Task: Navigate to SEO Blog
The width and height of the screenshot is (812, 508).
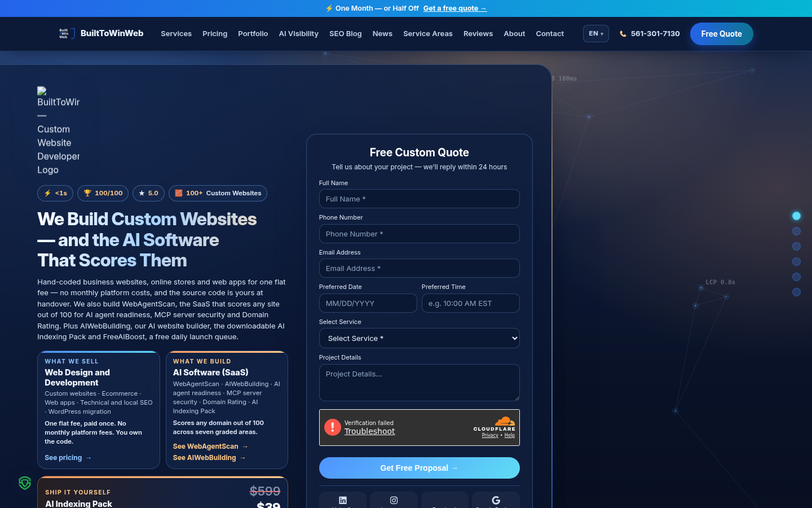Action: (346, 34)
